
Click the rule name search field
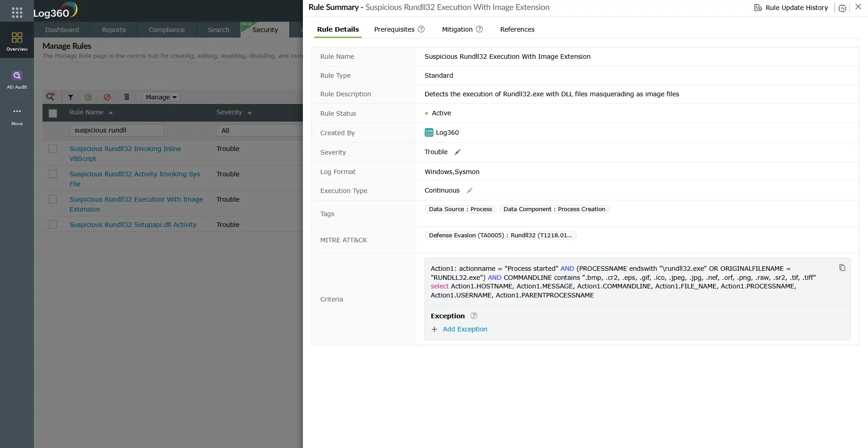tap(117, 131)
